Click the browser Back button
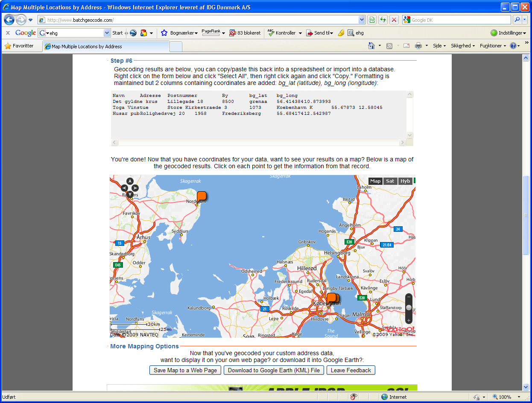Viewport: 532px width, 403px height. (x=9, y=20)
